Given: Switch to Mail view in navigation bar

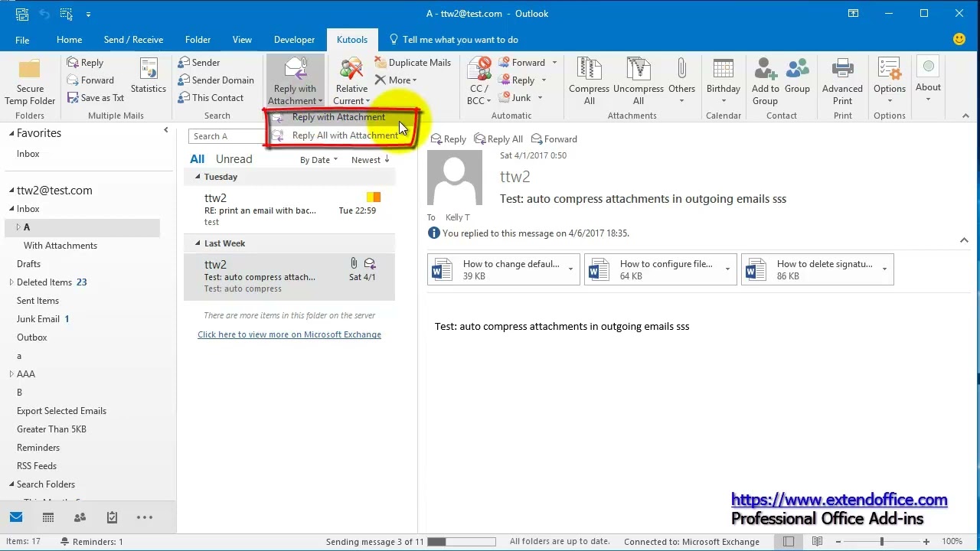Looking at the screenshot, I should tap(16, 517).
